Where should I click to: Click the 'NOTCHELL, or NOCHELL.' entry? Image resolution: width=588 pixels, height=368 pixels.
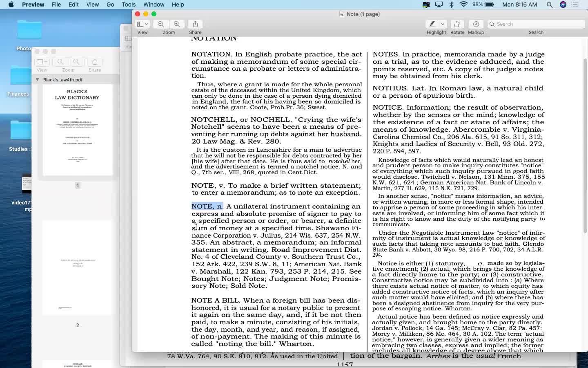[x=241, y=120]
